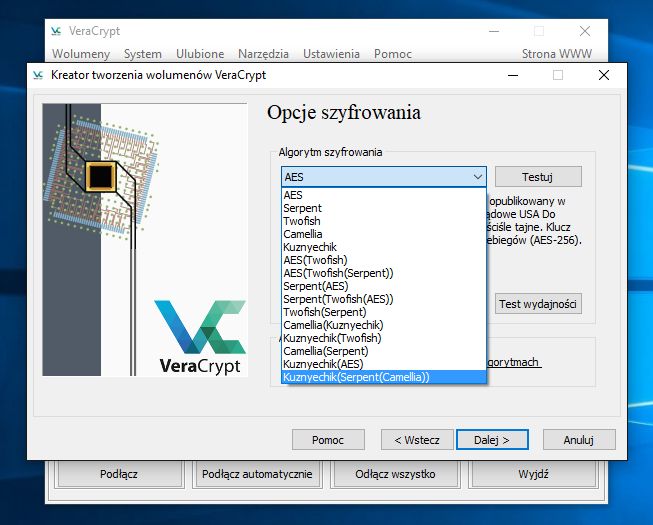The height and width of the screenshot is (525, 653).
Task: Minimize the volume creation wizard
Action: click(513, 75)
